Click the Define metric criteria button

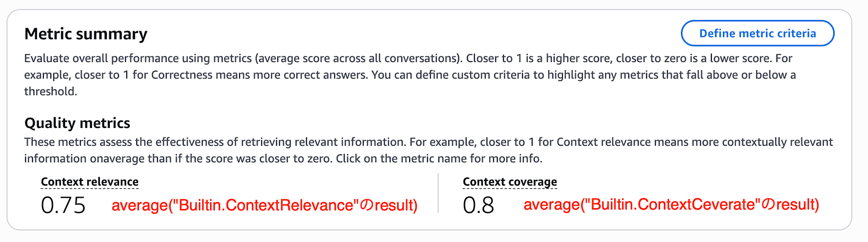click(x=757, y=33)
